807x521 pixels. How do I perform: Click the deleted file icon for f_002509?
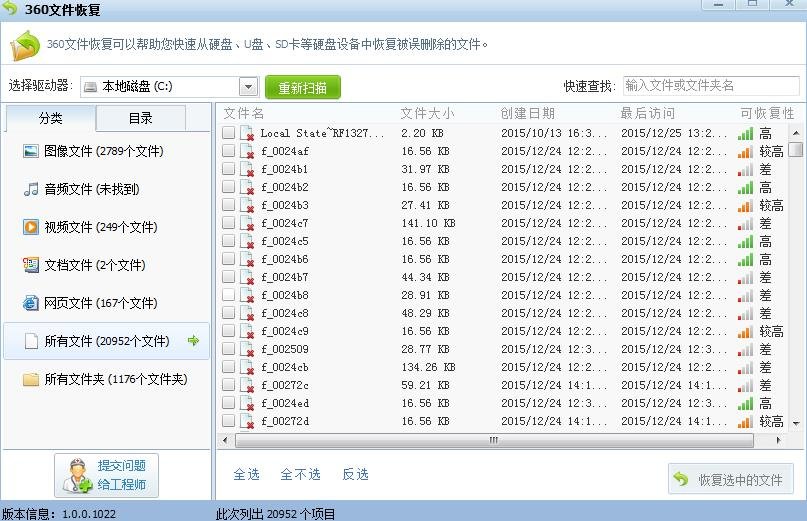[247, 350]
